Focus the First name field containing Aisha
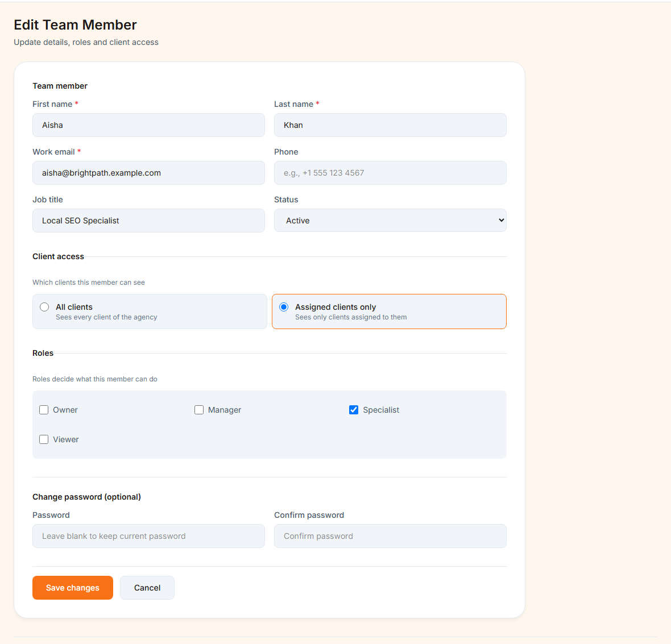 tap(148, 125)
